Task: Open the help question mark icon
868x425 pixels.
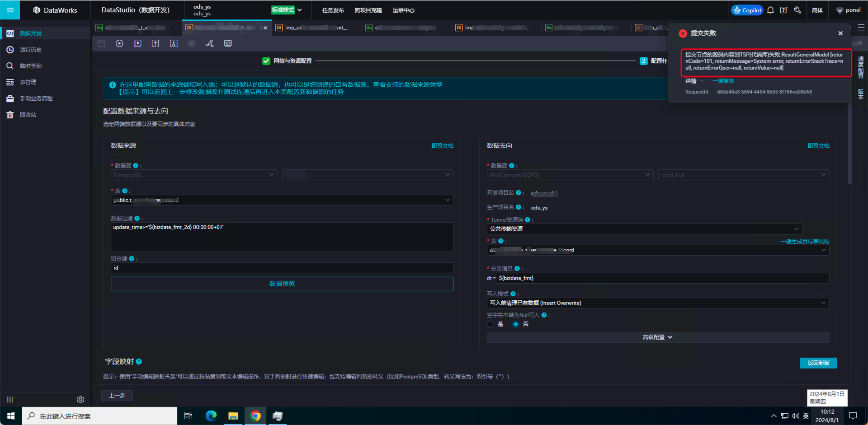Action: (x=784, y=10)
